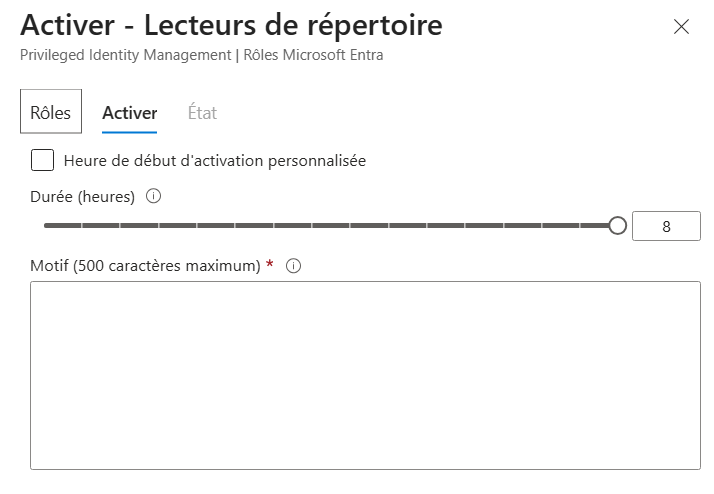Select the Activer tab
The image size is (714, 494).
pos(129,113)
